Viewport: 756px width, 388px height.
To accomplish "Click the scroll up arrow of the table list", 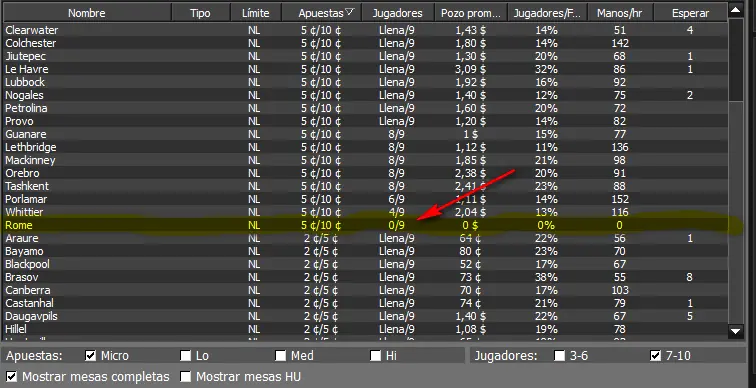I will (735, 9).
